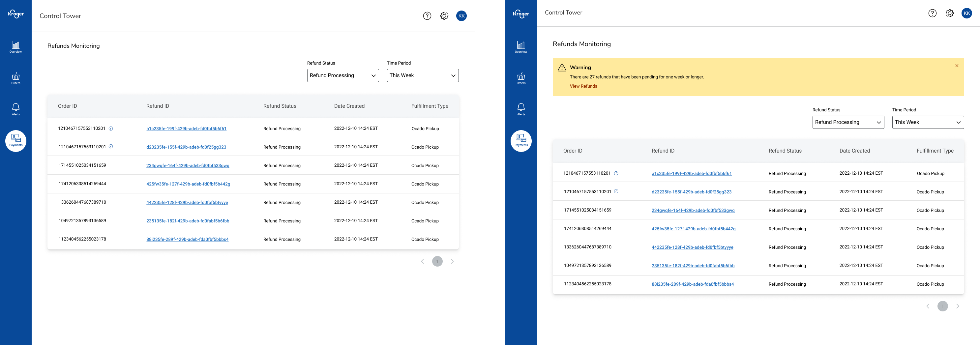Open Alerts bell icon on no-banner screen
Image resolution: width=980 pixels, height=345 pixels.
(15, 109)
